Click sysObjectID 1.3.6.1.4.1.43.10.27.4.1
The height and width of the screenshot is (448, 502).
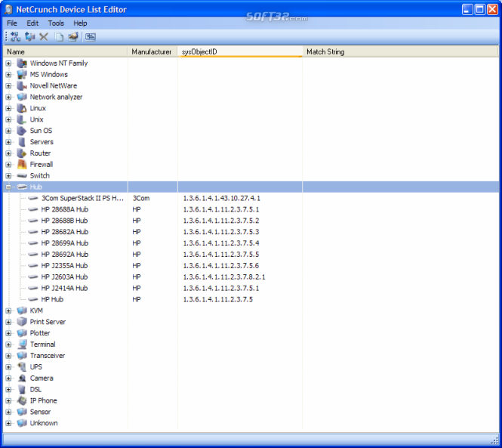pyautogui.click(x=221, y=198)
